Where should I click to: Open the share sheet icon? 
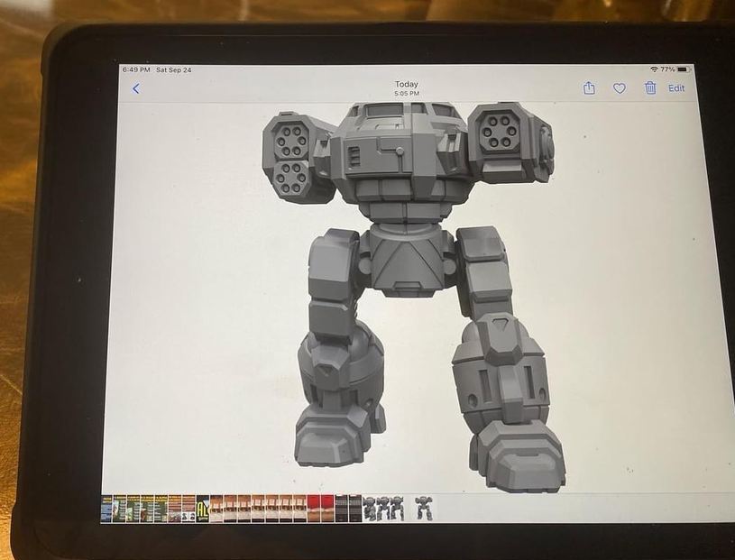pos(589,88)
